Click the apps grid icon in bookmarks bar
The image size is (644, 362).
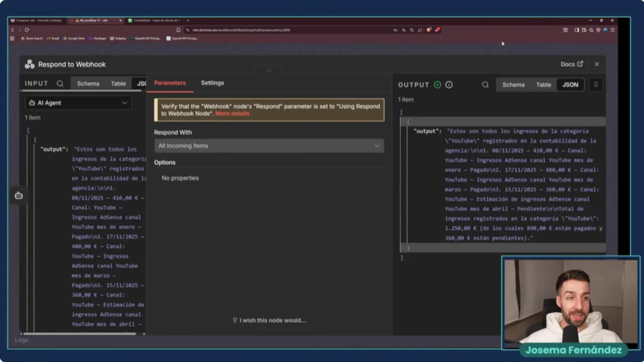pyautogui.click(x=12, y=38)
